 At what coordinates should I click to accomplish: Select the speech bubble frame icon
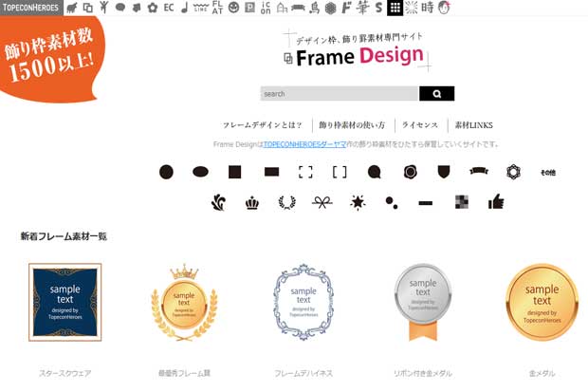click(x=375, y=172)
